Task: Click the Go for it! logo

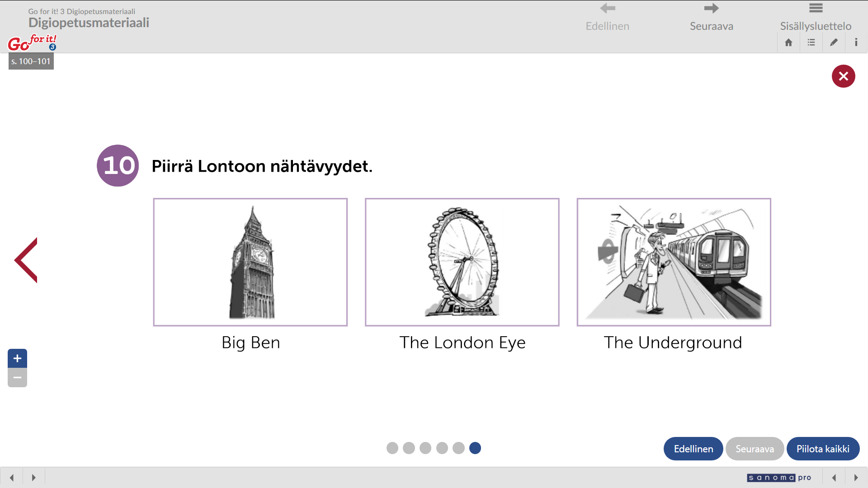Action: point(32,43)
